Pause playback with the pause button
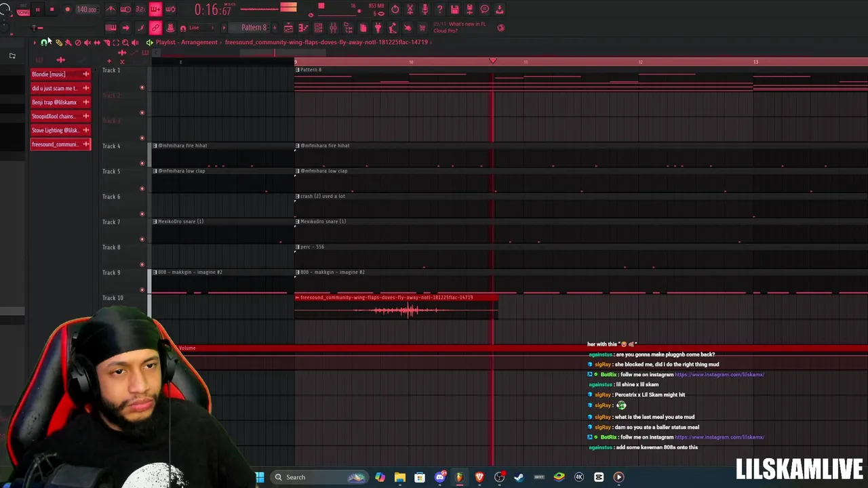This screenshot has height=488, width=868. pos(37,9)
